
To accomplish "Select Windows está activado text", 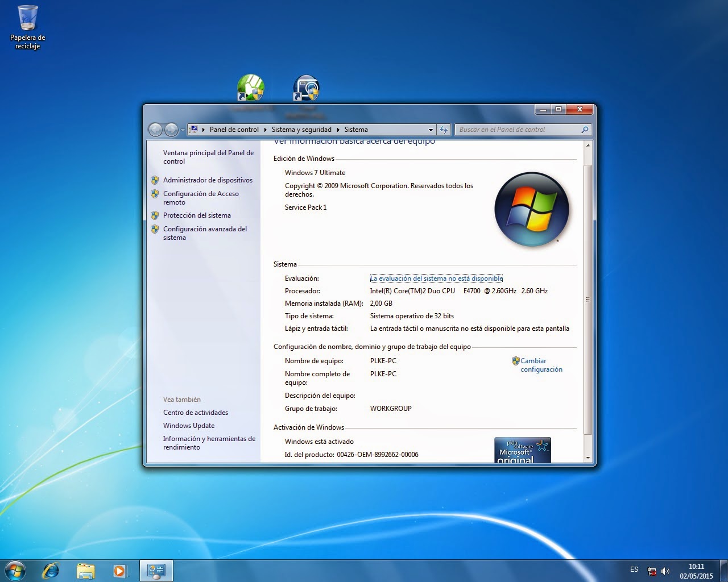I will (x=319, y=442).
